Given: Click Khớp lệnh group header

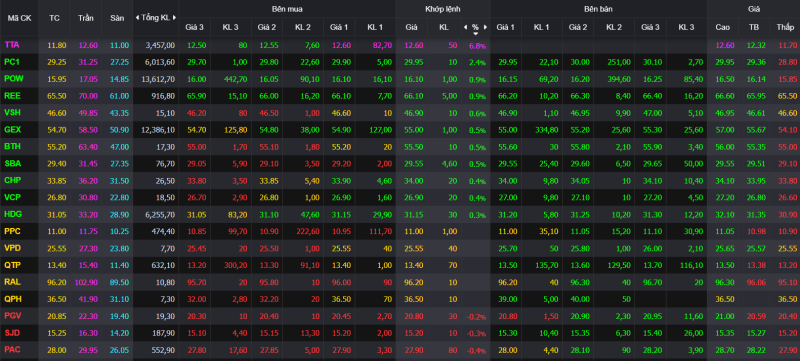Looking at the screenshot, I should click(x=442, y=9).
